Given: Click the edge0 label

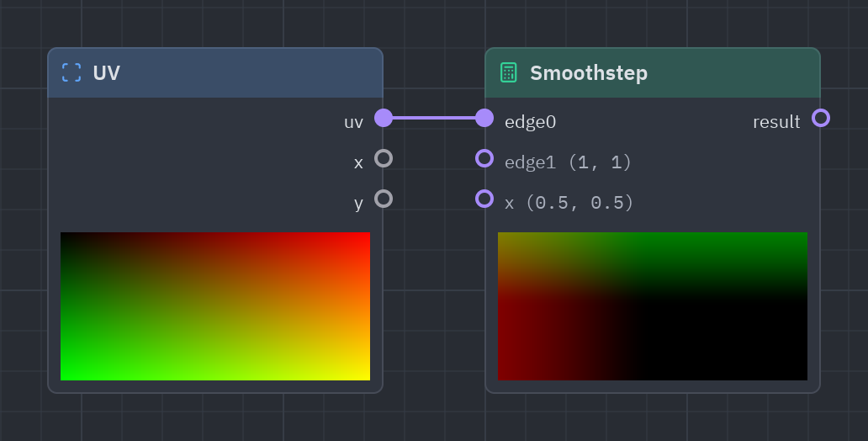Looking at the screenshot, I should 531,122.
